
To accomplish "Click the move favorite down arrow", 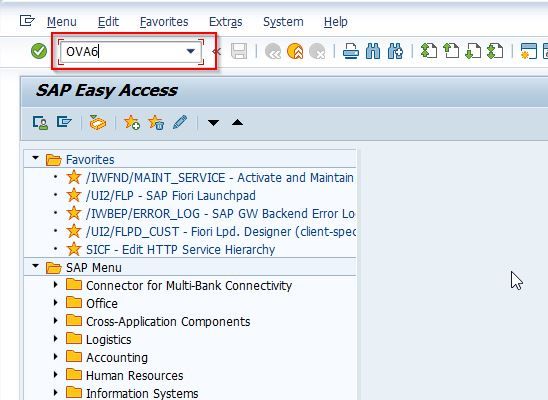I will click(213, 123).
